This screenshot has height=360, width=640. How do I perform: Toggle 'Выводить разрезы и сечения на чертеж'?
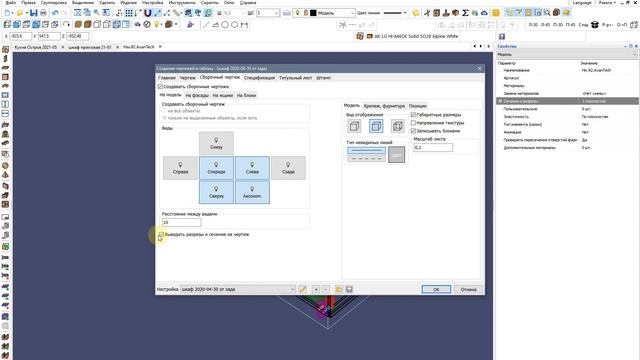tap(161, 235)
